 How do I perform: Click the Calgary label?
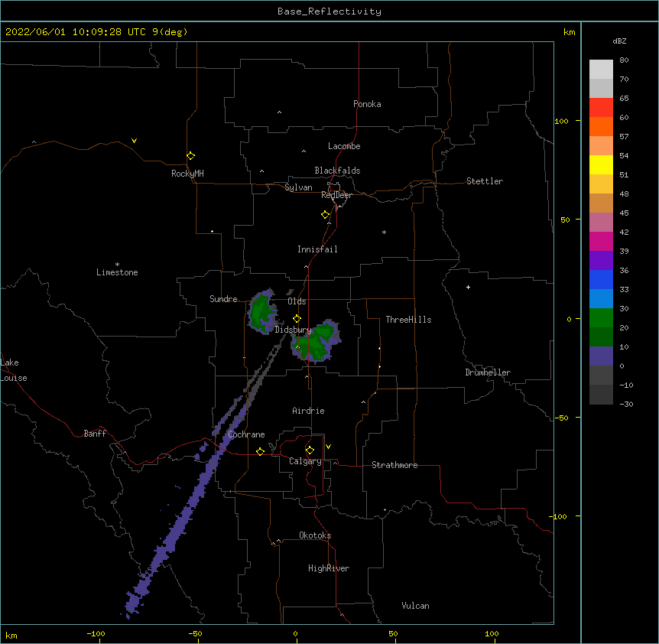click(305, 461)
